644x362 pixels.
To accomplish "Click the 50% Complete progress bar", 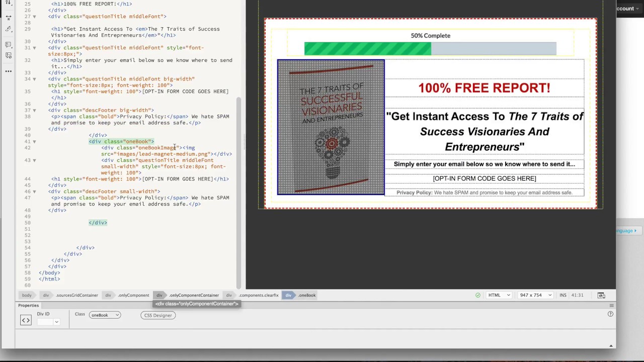I will pyautogui.click(x=430, y=49).
